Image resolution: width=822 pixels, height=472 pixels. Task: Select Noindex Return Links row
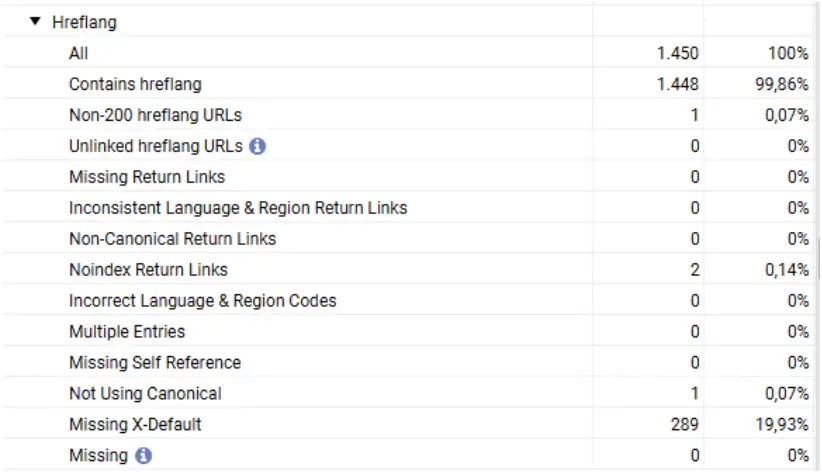148,270
